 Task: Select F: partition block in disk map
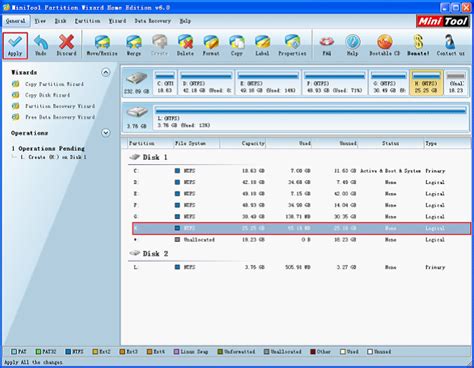(x=335, y=83)
